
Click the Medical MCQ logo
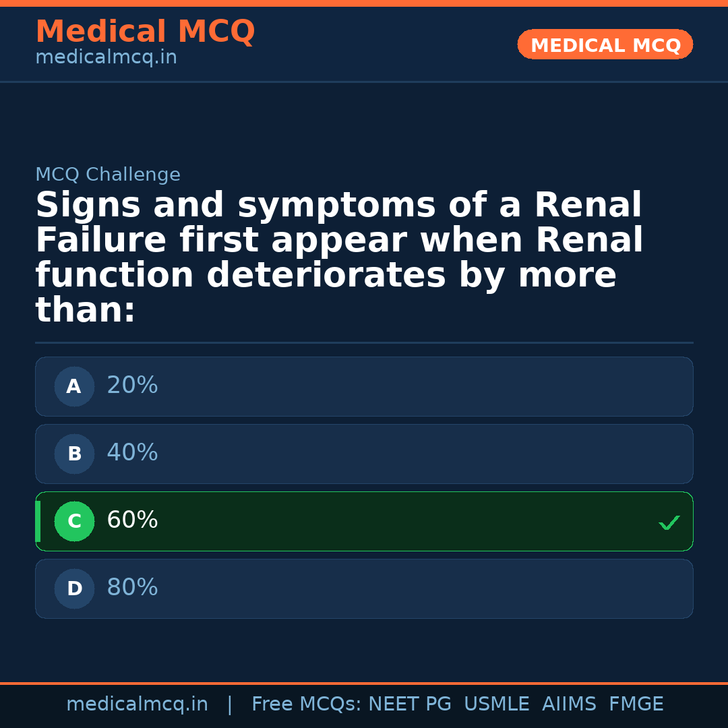click(x=145, y=31)
